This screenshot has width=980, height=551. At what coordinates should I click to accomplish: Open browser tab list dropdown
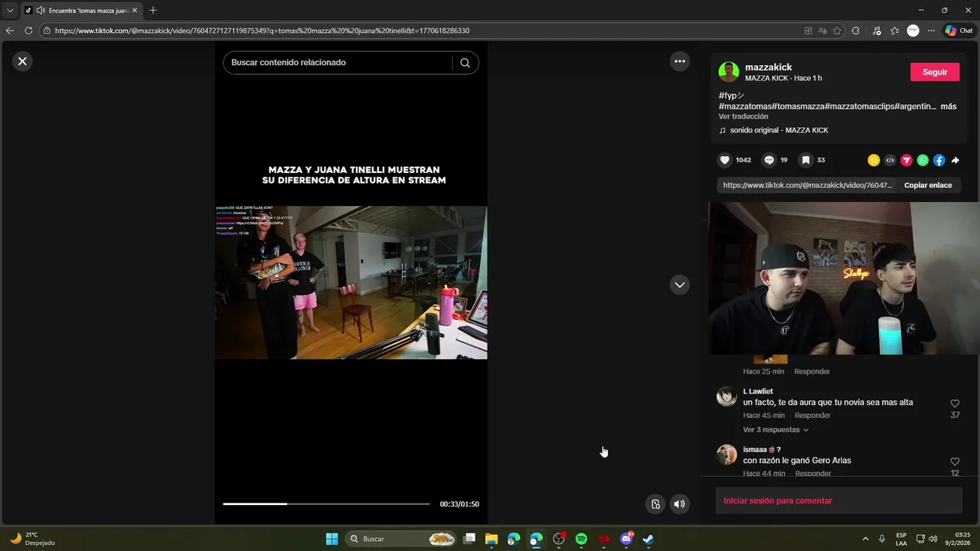(10, 11)
